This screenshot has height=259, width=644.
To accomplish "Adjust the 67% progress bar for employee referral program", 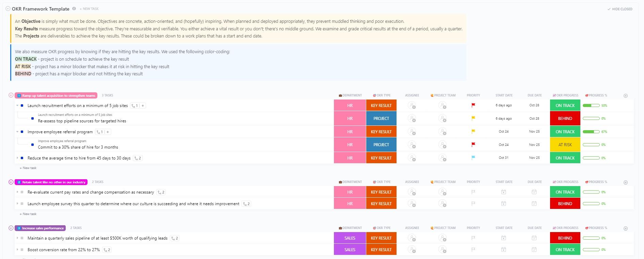I will (x=591, y=132).
